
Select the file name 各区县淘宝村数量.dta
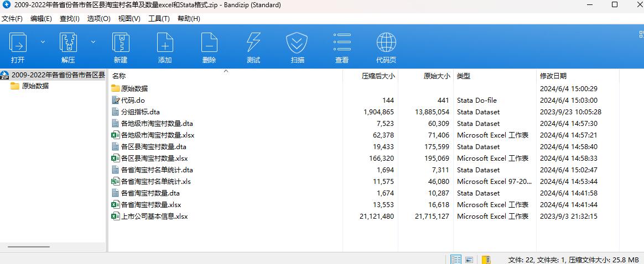[154, 146]
